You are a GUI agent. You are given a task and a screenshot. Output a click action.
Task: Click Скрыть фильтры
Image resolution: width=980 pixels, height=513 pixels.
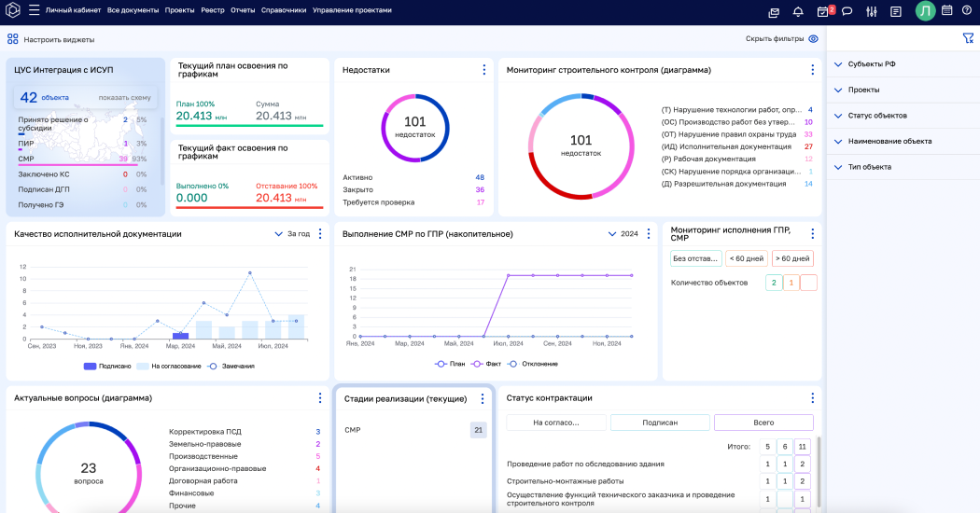point(775,39)
